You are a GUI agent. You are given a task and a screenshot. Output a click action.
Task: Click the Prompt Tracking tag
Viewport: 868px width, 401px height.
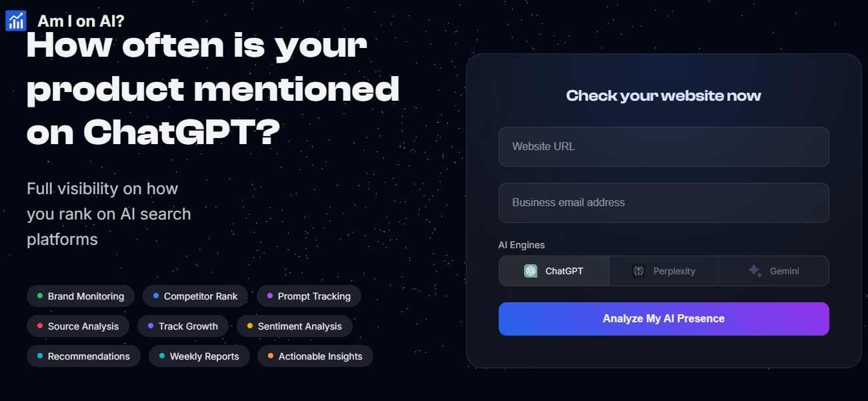(309, 296)
